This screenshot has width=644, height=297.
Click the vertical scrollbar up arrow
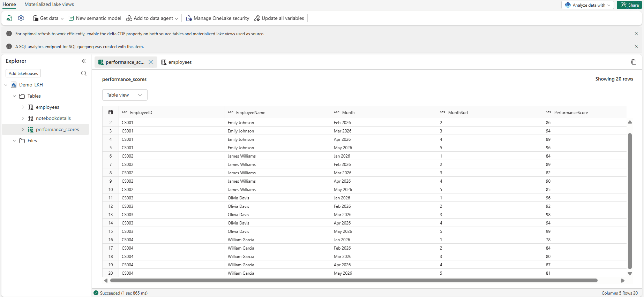(x=630, y=122)
